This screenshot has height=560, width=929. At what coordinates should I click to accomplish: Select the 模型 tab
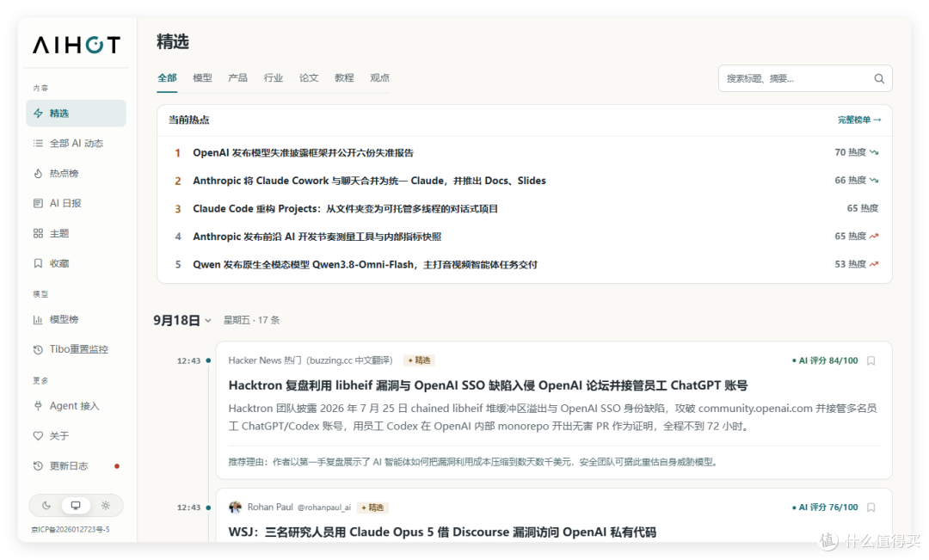click(203, 78)
